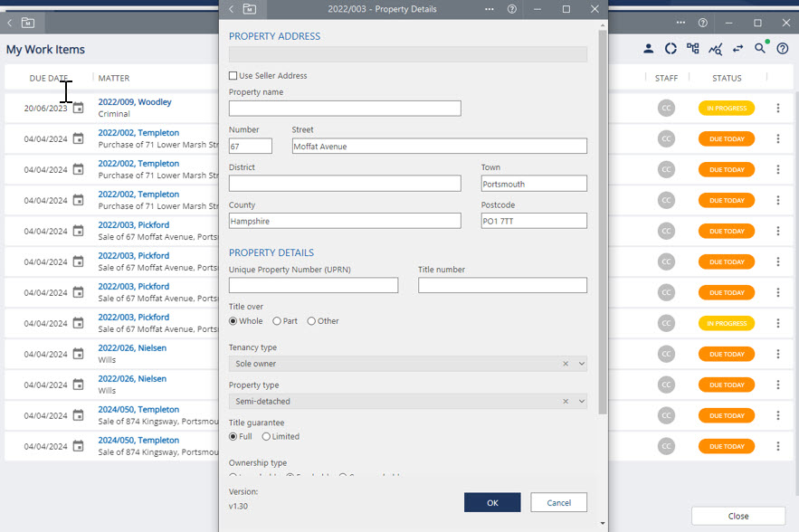This screenshot has width=799, height=532.
Task: Choose Limited title guarantee
Action: pos(266,436)
